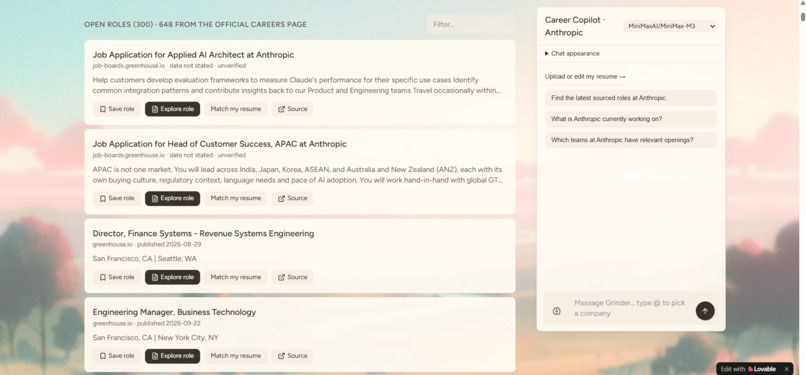Click 'San Francisco, CA | Seattle, WA' location text
This screenshot has width=806, height=375.
pyautogui.click(x=144, y=259)
